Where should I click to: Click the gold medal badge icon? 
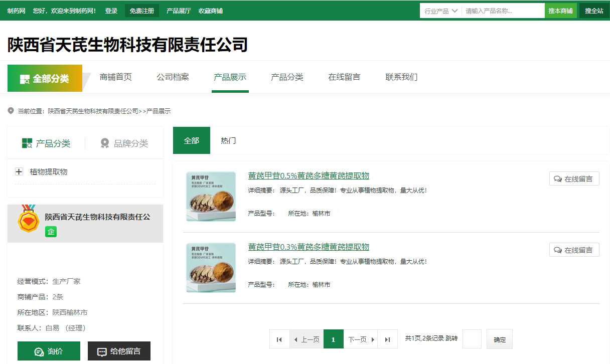coord(29,219)
